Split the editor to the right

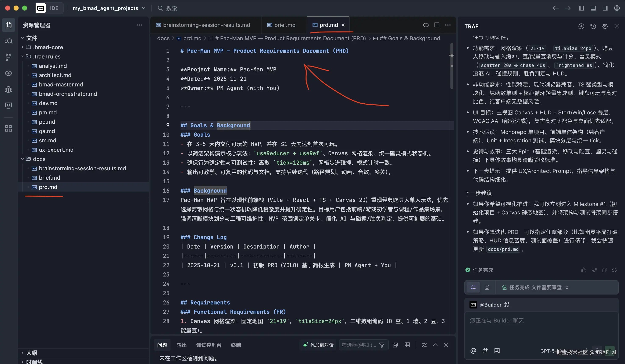tap(437, 25)
